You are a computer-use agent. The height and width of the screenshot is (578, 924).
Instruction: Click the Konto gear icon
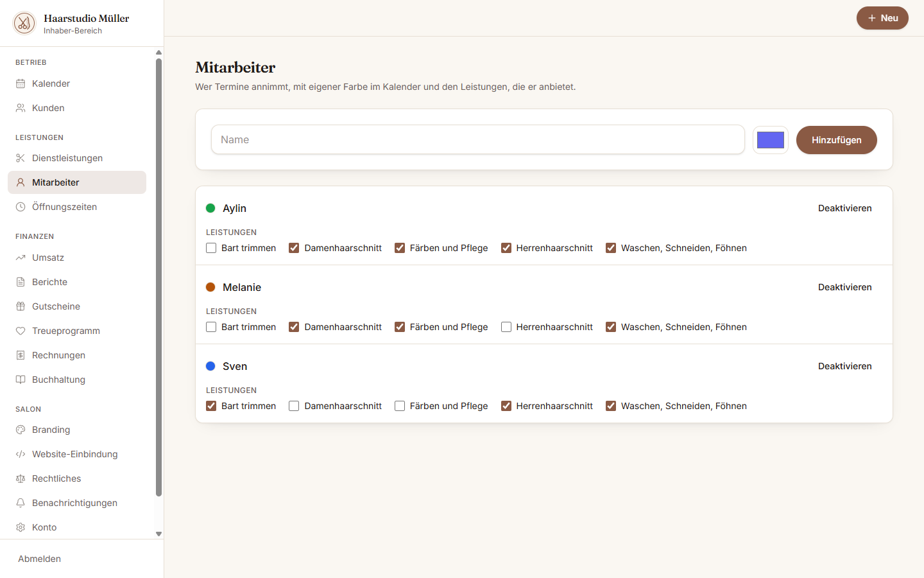tap(21, 527)
